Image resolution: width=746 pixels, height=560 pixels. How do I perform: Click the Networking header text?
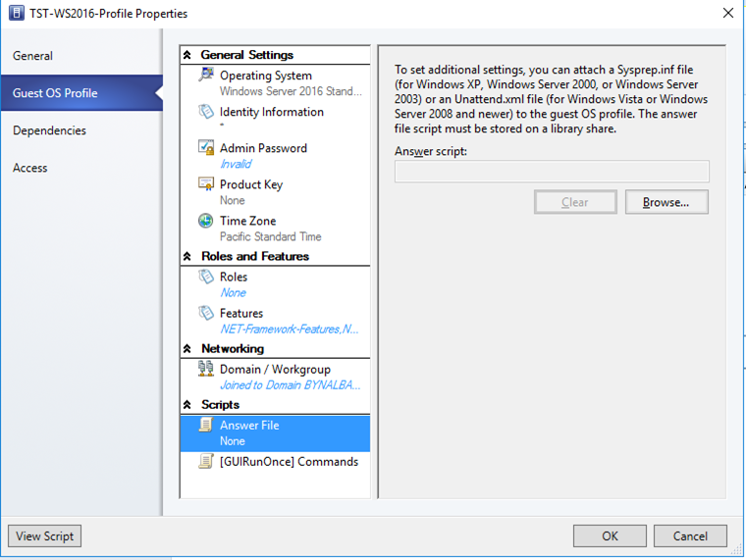[233, 349]
